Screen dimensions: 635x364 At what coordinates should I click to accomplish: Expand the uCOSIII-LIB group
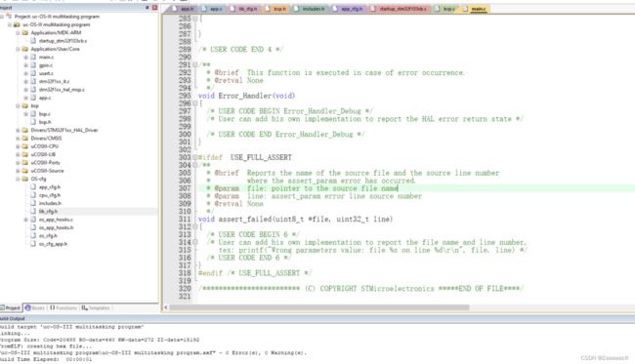coord(18,154)
